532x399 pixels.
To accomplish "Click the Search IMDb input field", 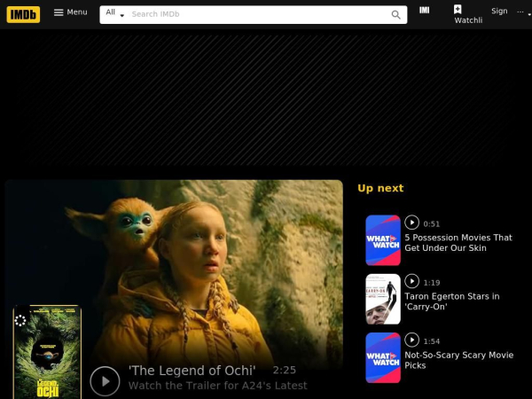I will tap(257, 14).
